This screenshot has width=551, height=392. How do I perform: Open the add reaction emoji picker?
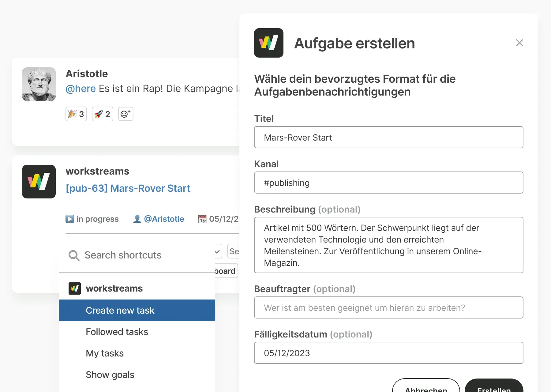(126, 114)
